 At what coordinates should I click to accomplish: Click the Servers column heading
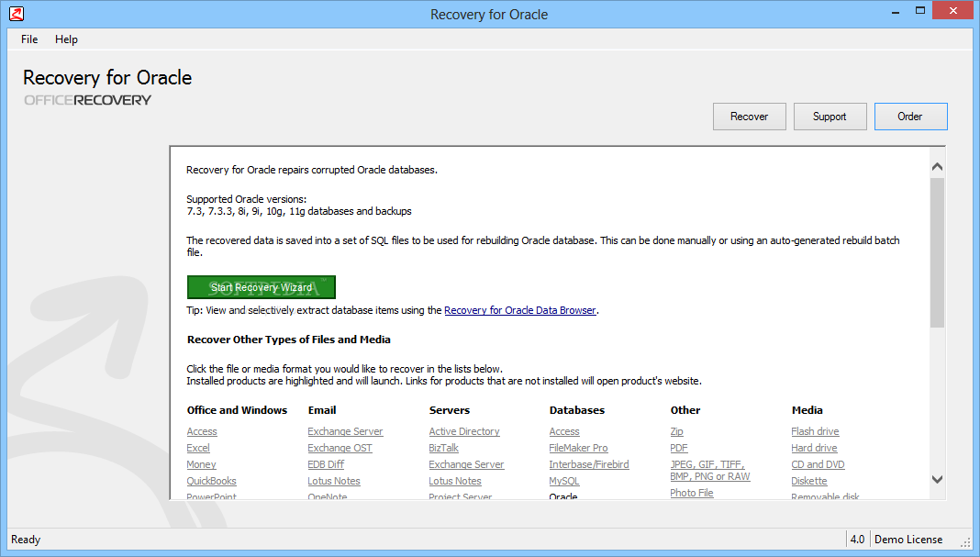(450, 410)
